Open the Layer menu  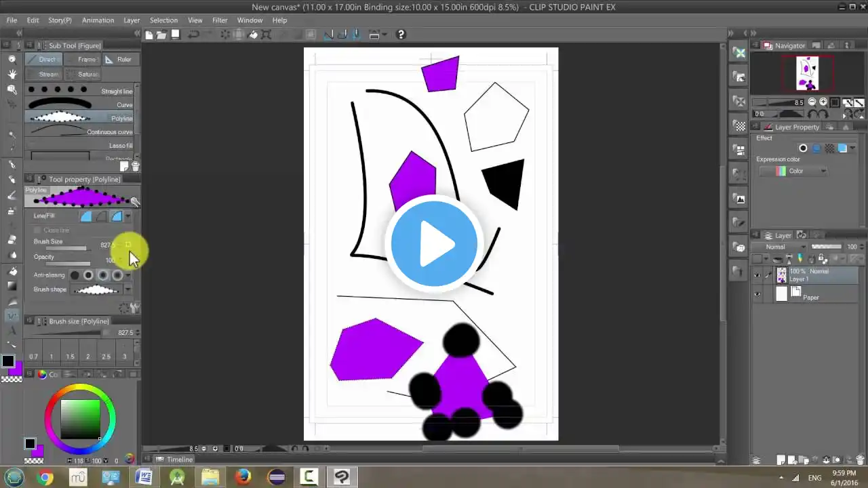132,20
